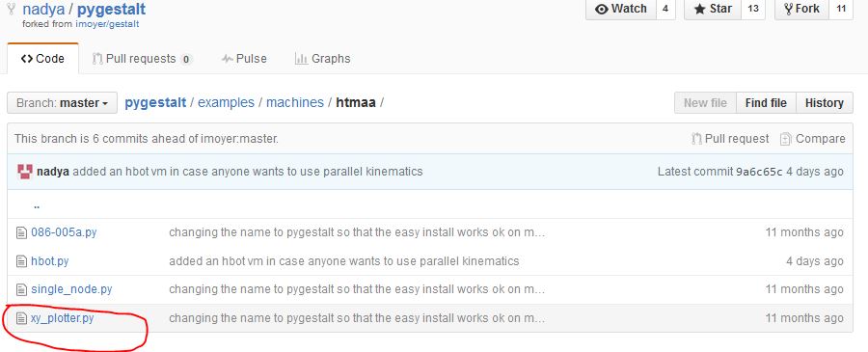This screenshot has width=868, height=352.
Task: Open file single_node.py
Action: [x=71, y=289]
